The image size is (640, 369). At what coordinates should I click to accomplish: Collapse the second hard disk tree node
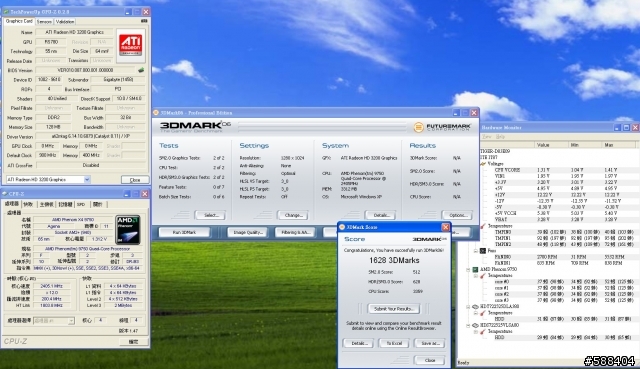coord(468,325)
